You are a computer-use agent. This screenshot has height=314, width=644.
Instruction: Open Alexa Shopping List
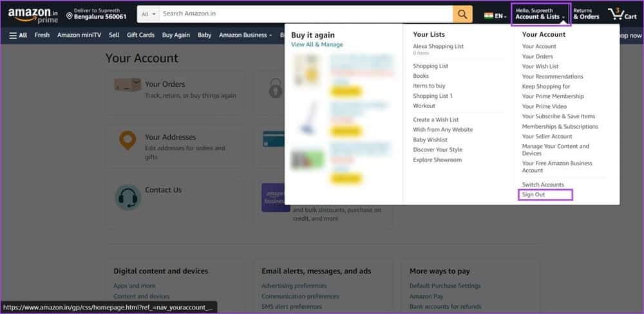(x=438, y=46)
